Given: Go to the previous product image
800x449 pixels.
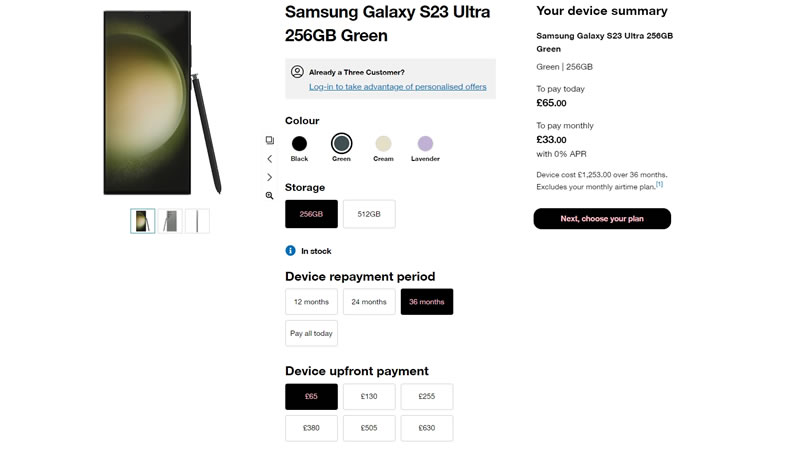Looking at the screenshot, I should click(x=269, y=159).
